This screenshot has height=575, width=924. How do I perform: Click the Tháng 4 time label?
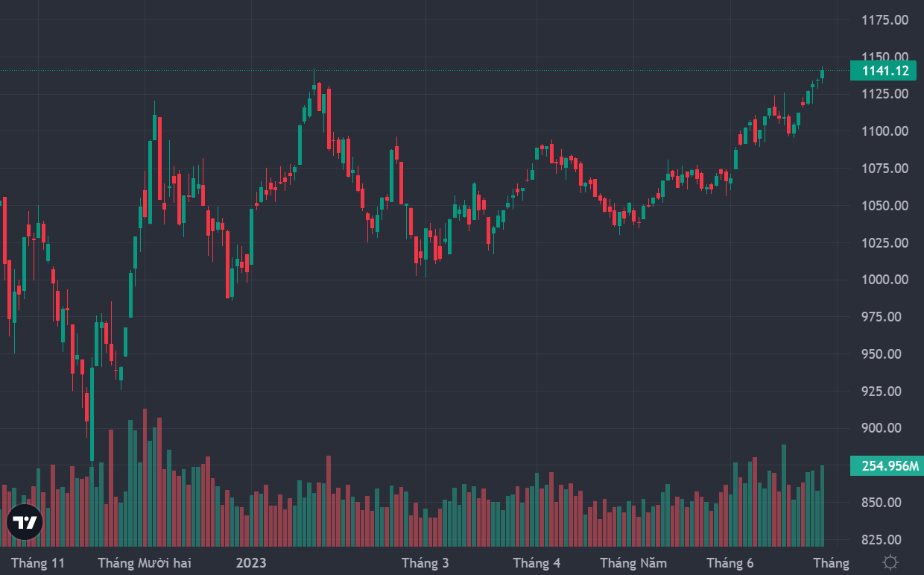tap(537, 563)
